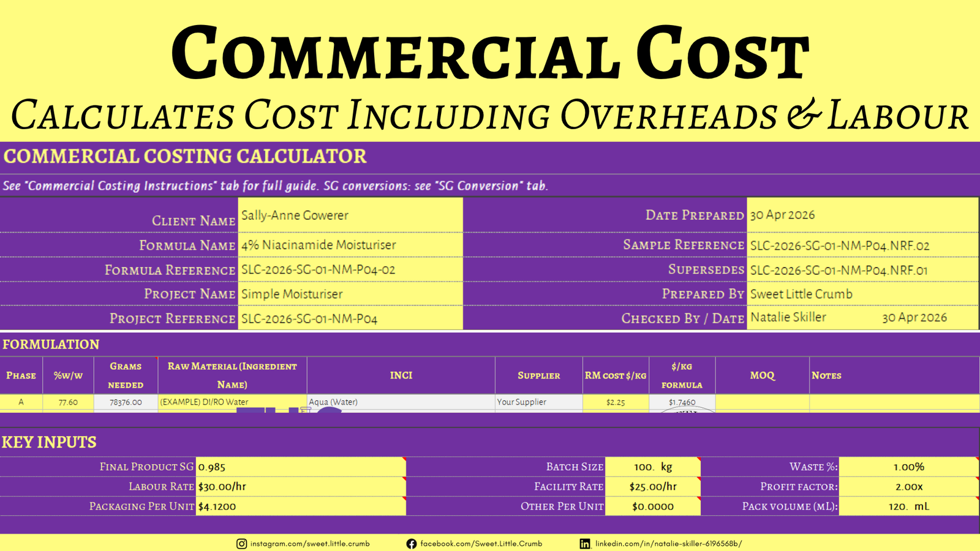Select Final Product SG value 0.985
Screen dimensions: 980x551
301,467
